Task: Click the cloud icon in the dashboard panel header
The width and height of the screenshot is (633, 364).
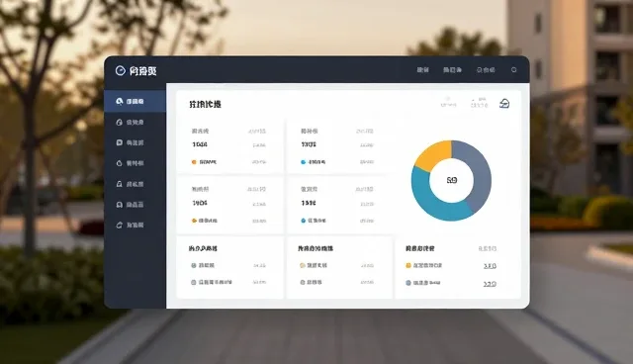Action: pos(504,104)
